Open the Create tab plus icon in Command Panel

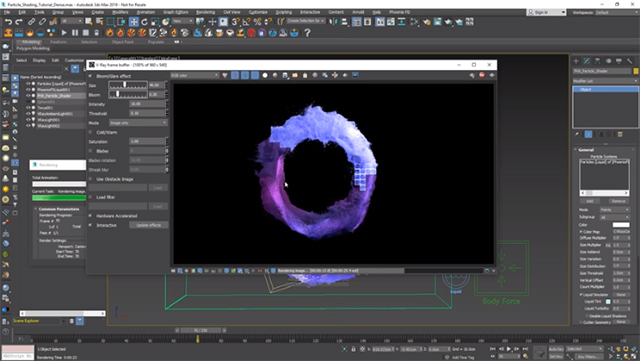[576, 61]
